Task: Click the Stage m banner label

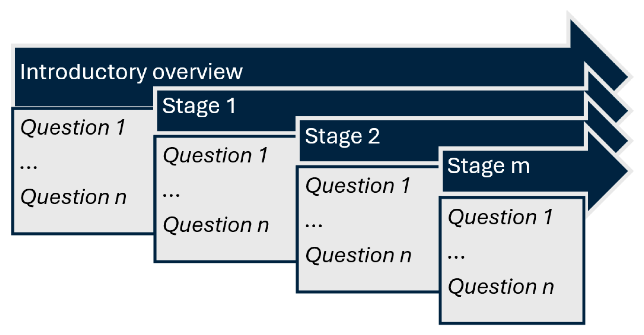Action: 488,166
